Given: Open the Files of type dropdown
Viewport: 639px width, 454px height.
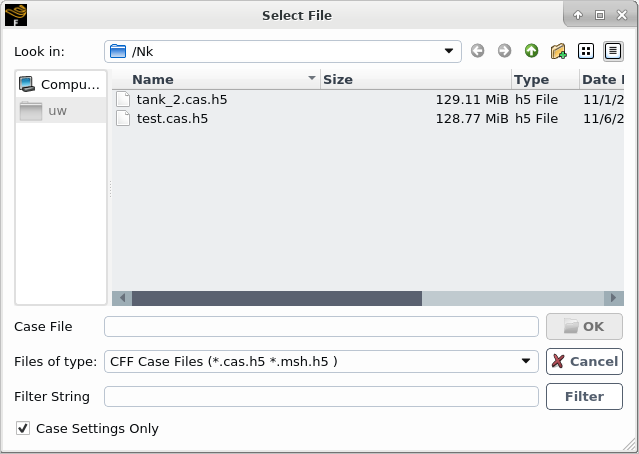Looking at the screenshot, I should [526, 361].
